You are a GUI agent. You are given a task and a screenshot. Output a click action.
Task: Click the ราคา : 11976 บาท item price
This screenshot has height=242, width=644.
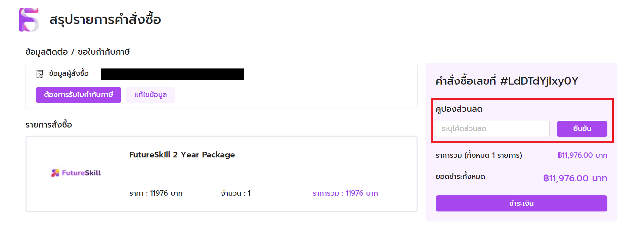tap(156, 193)
